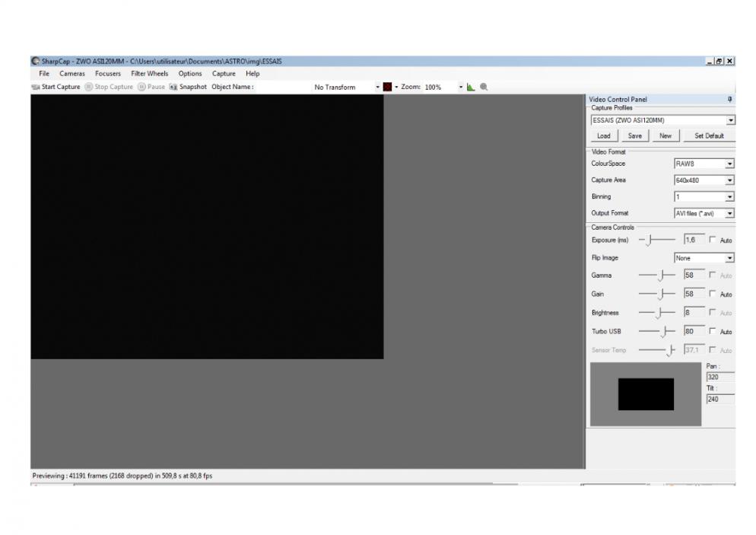
Task: Click the Exposure value field
Action: point(694,240)
